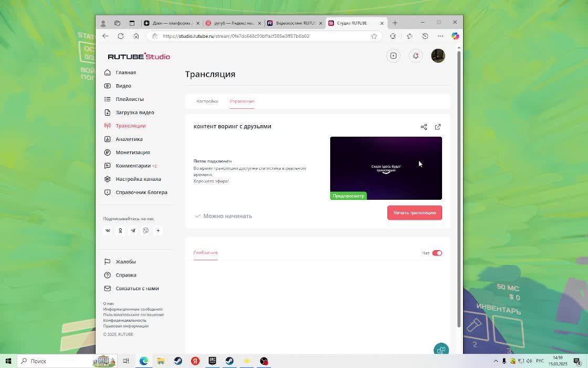Open browser profile icon in title bar
This screenshot has height=368, width=588.
coord(103,23)
